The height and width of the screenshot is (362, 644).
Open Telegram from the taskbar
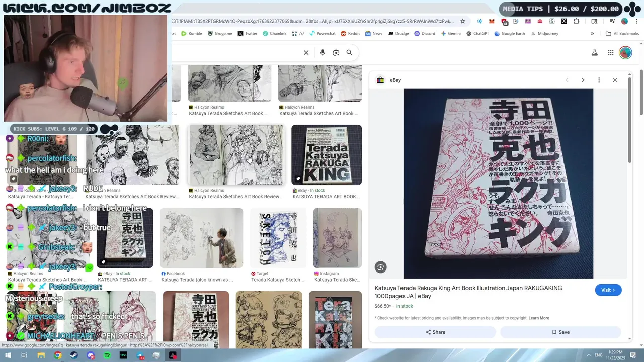tap(140, 355)
